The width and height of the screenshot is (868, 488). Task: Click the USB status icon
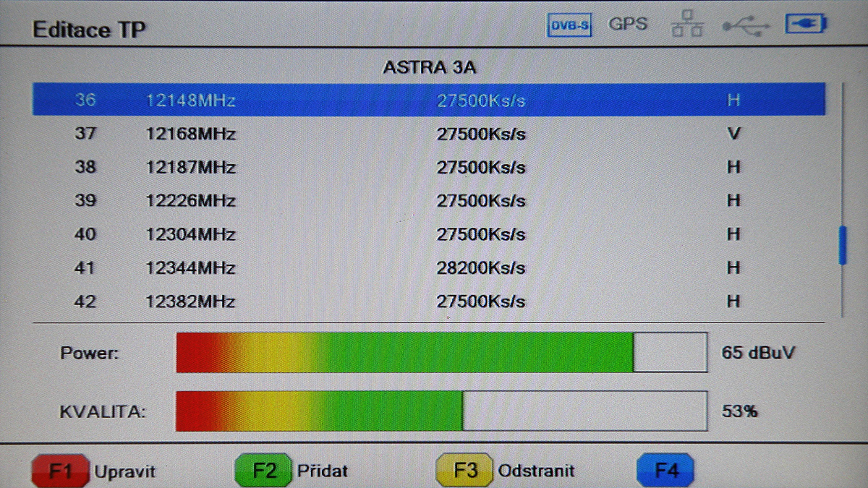click(745, 26)
